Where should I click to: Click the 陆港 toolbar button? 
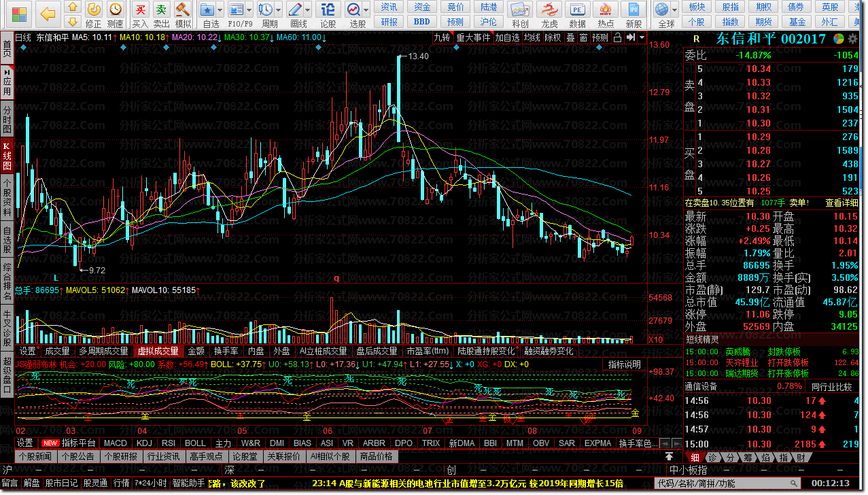click(489, 7)
